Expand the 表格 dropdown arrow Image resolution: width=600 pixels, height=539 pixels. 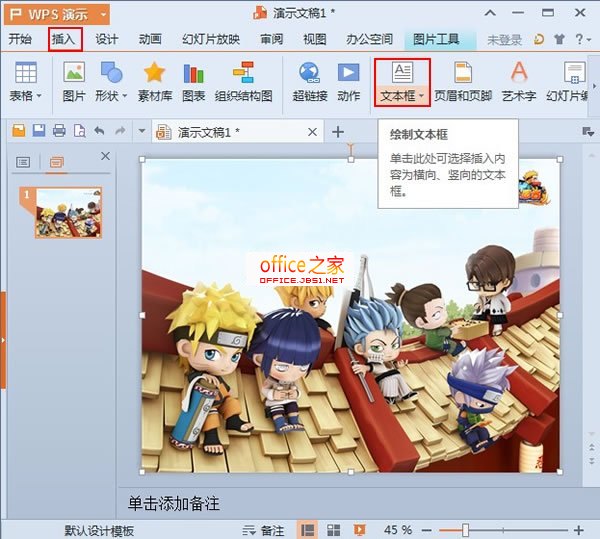coord(39,96)
